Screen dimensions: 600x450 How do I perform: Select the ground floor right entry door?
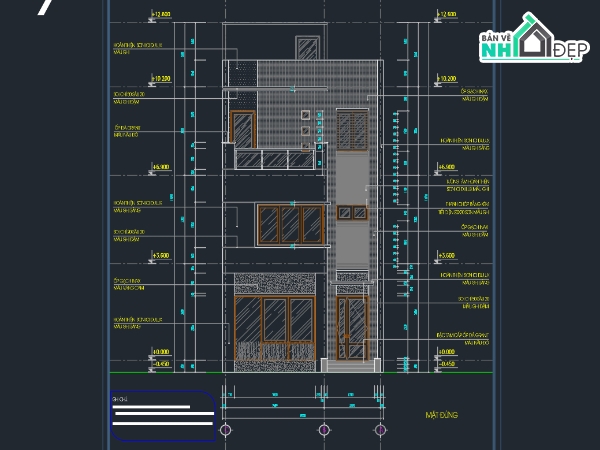pyautogui.click(x=353, y=325)
